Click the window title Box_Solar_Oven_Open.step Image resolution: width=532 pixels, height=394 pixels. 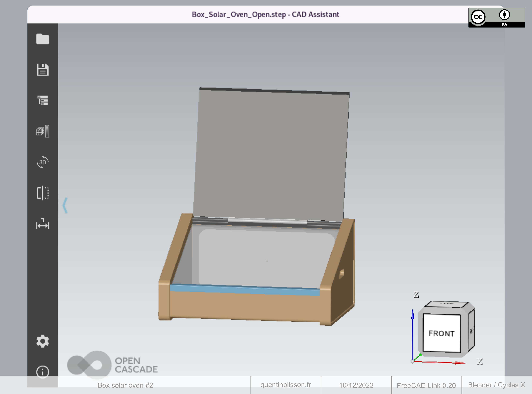click(x=265, y=15)
